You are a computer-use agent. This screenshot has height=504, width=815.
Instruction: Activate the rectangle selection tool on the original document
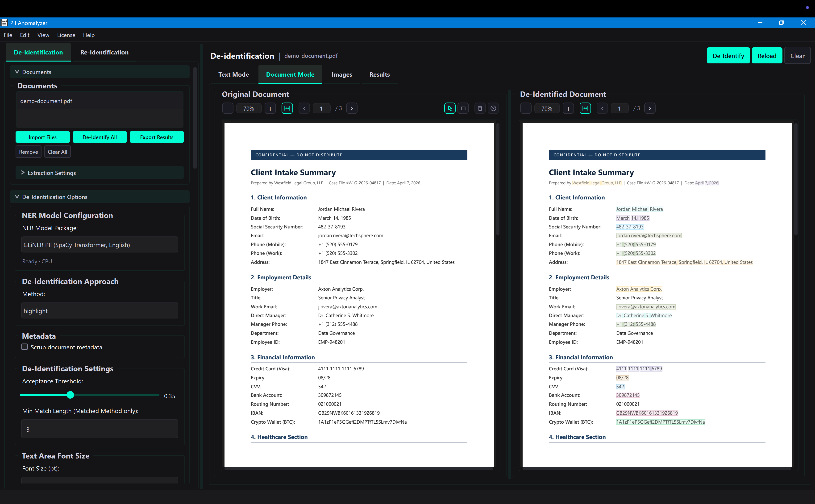(x=463, y=108)
